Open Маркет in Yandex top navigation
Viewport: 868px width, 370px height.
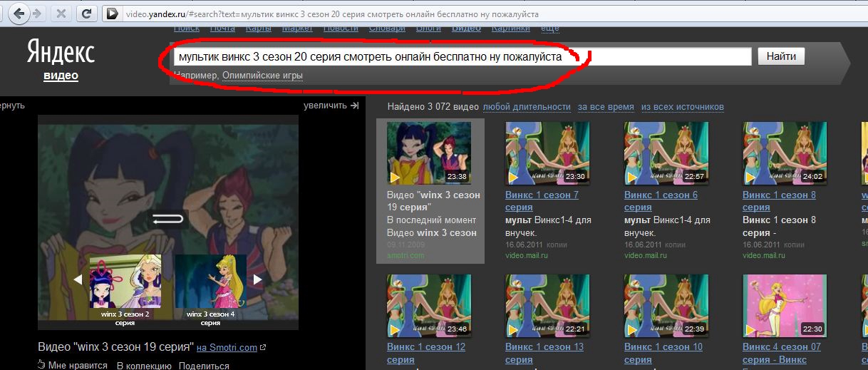297,29
